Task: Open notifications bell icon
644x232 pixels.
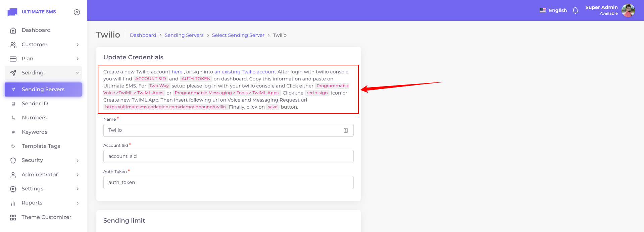Action: click(x=575, y=10)
